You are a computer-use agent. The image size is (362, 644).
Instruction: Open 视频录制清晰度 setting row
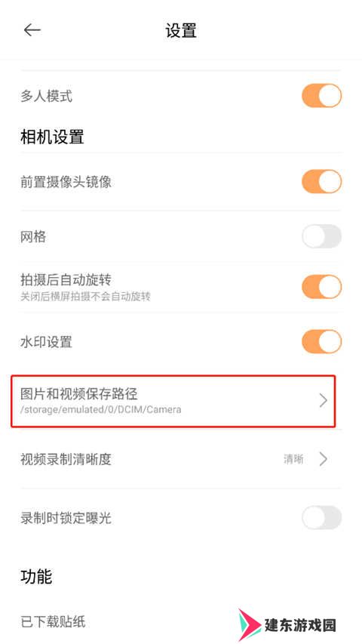click(180, 459)
